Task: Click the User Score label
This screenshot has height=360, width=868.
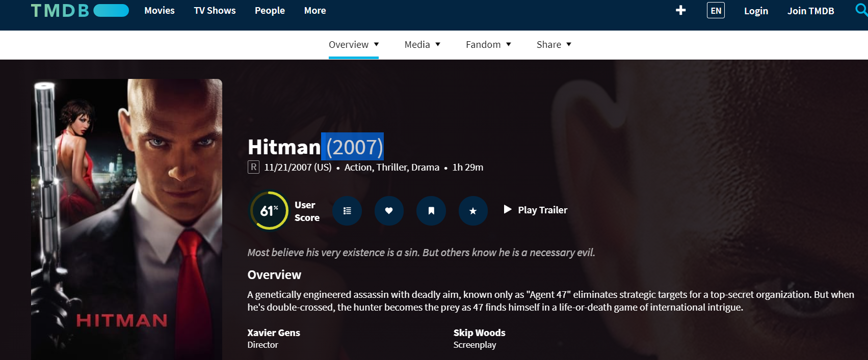Action: coord(307,211)
